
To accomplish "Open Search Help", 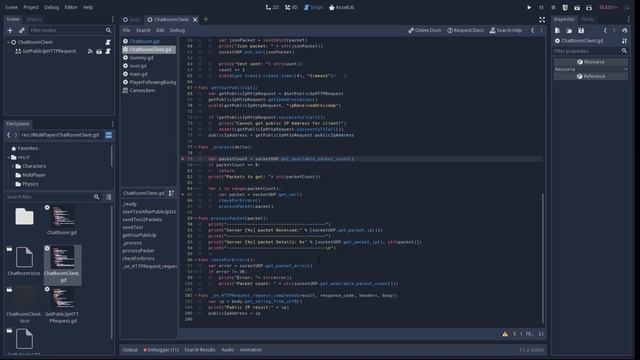I will pos(506,30).
